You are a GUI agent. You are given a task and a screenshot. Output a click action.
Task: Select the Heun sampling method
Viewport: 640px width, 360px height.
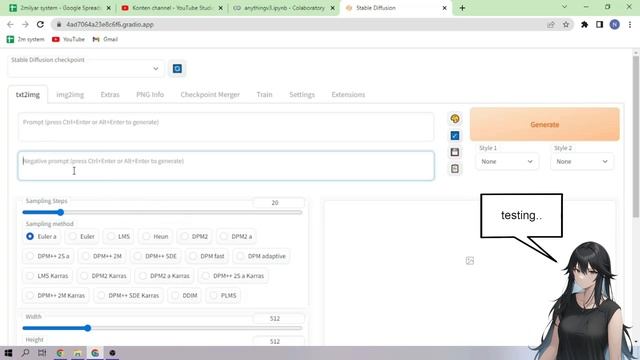(x=155, y=236)
